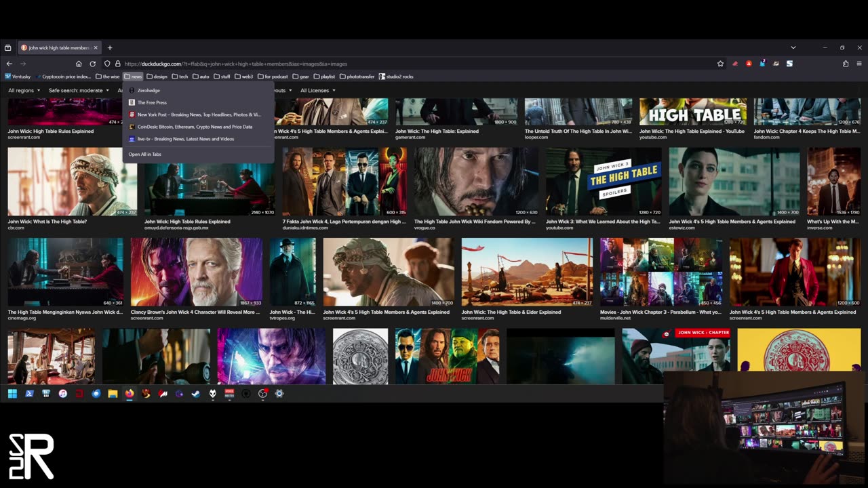Reload the page with the refresh icon
868x488 pixels.
pos(93,64)
